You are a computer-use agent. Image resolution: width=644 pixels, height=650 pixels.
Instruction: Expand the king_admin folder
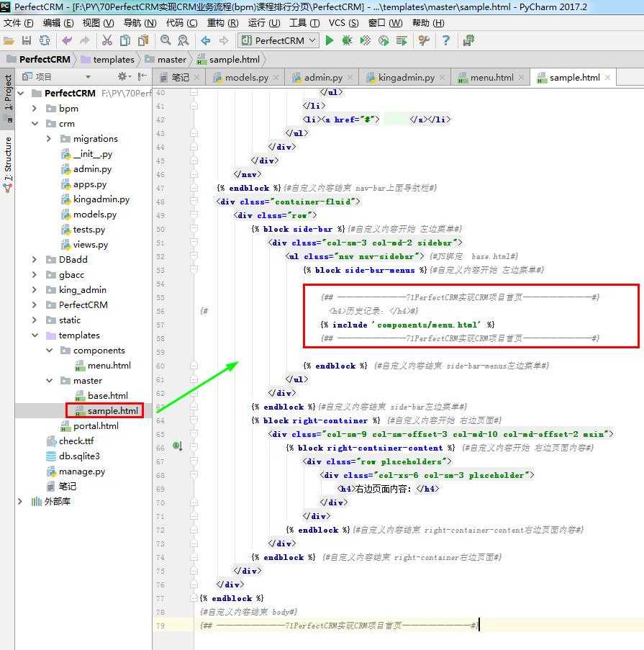[35, 290]
